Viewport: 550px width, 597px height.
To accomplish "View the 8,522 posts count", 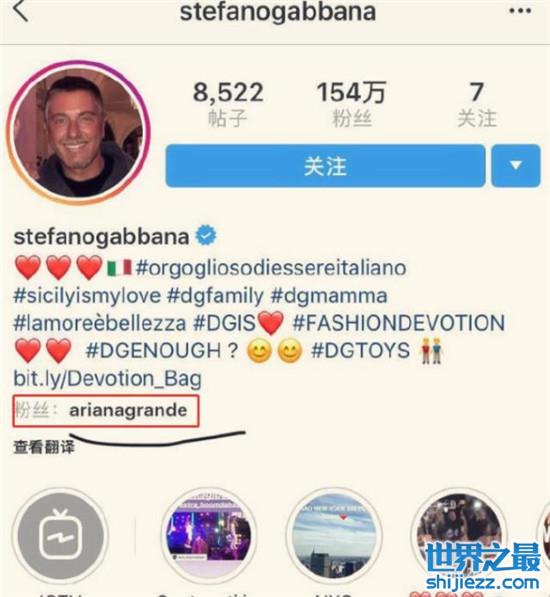I will (x=228, y=104).
